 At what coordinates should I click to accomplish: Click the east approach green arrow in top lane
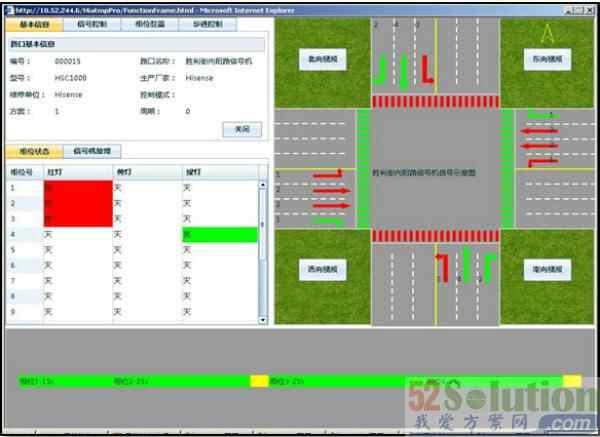pyautogui.click(x=541, y=116)
